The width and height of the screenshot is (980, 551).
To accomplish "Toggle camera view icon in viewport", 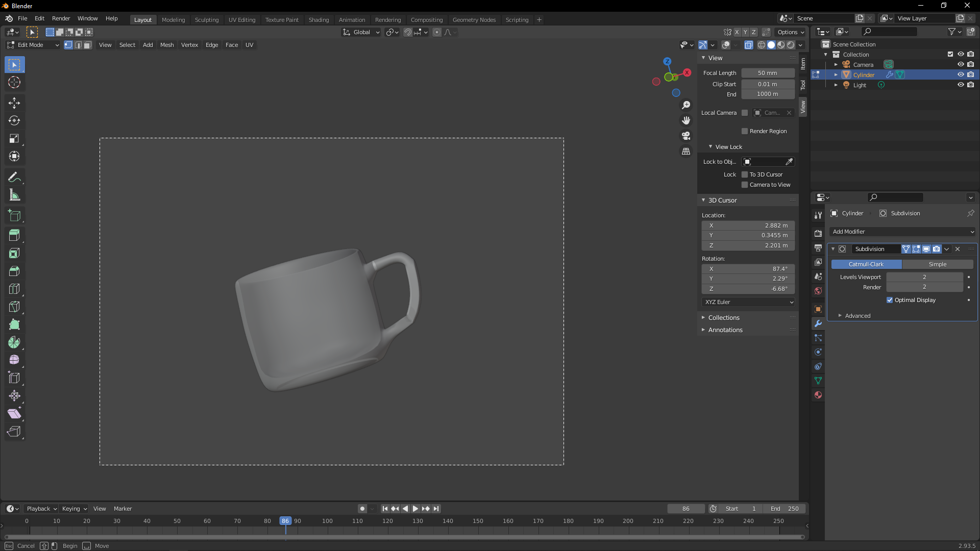I will point(686,136).
